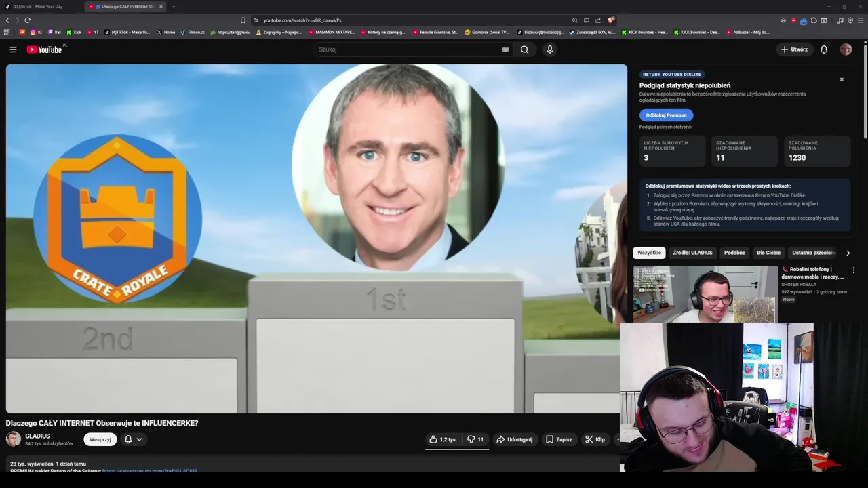This screenshot has height=488, width=868.
Task: Open the Rat bookmark
Action: (x=54, y=32)
